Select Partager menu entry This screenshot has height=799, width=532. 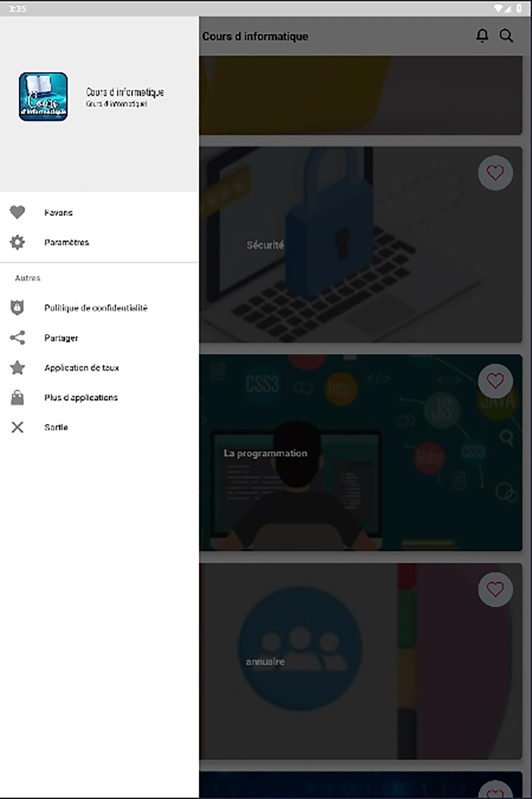[x=99, y=338]
